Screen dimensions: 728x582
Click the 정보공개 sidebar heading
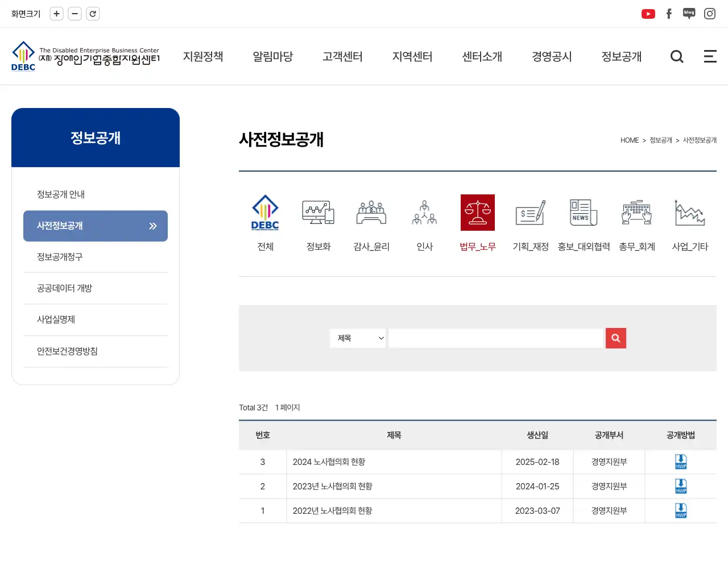(x=96, y=138)
